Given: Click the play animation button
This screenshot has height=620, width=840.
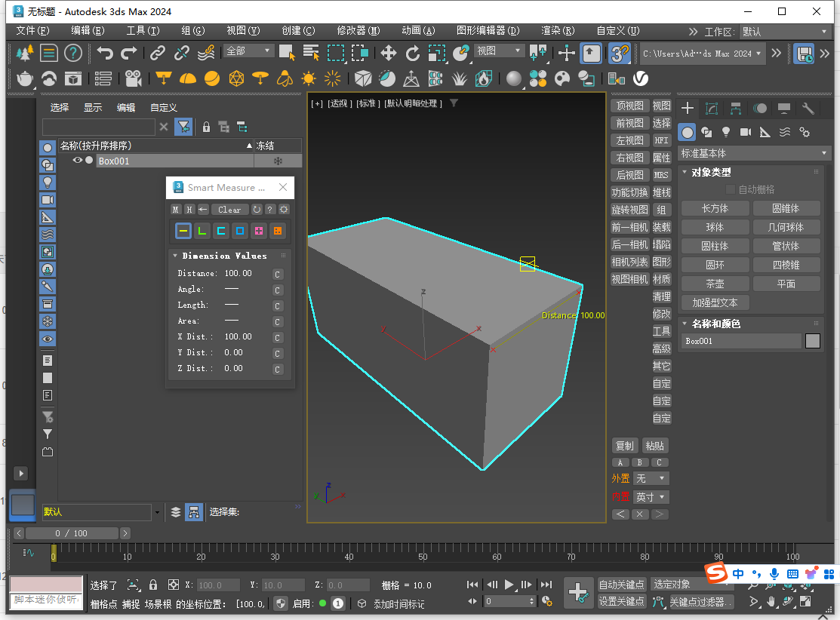Looking at the screenshot, I should point(508,585).
